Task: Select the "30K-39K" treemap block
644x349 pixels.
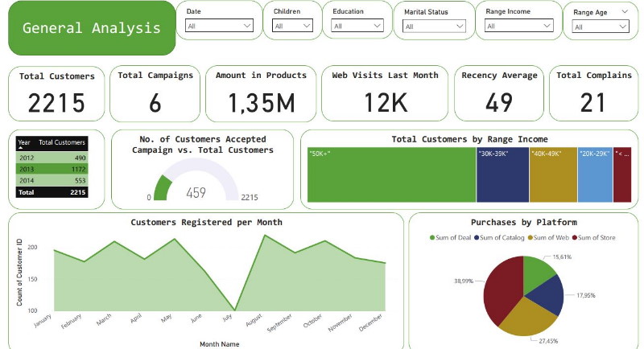Action: pos(502,174)
